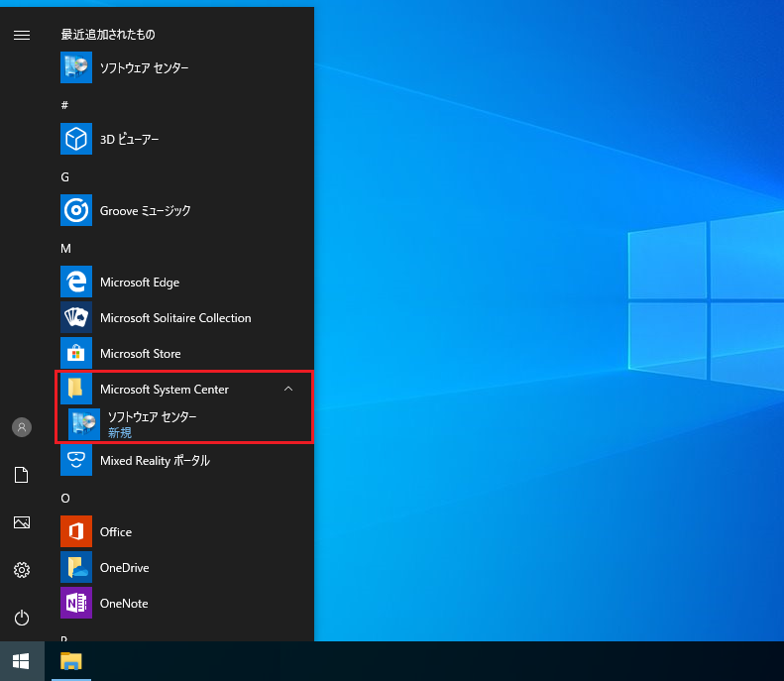Open File Explorer from the taskbar
784x681 pixels.
click(71, 661)
